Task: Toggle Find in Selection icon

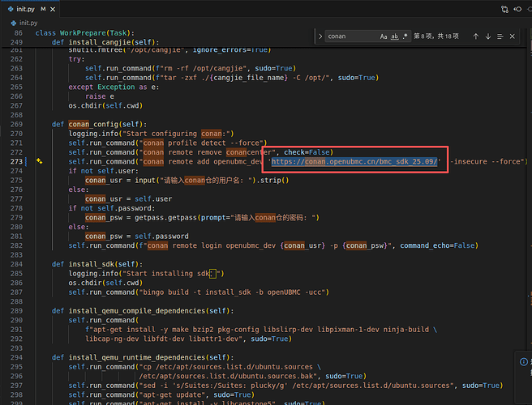Action: pyautogui.click(x=500, y=36)
